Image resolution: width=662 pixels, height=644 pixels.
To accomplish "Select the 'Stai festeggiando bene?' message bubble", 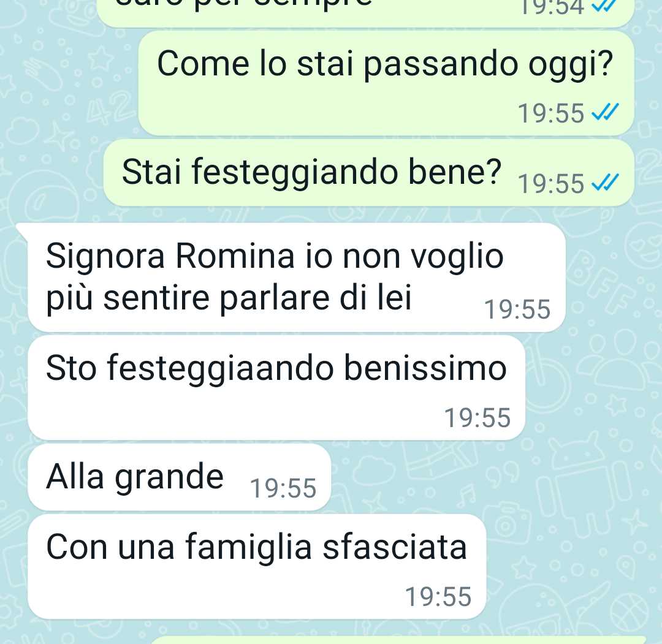I will pos(369,173).
